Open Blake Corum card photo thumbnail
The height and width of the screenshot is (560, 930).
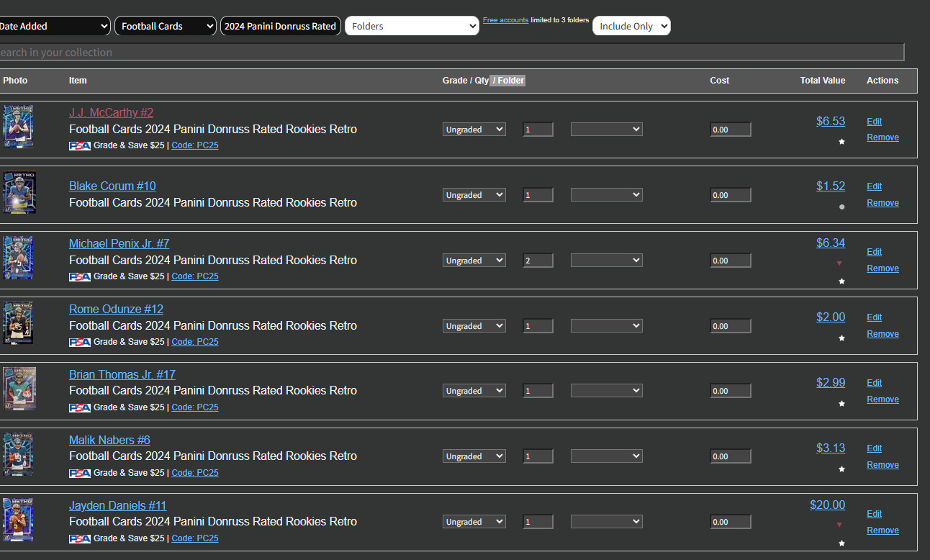tap(19, 192)
